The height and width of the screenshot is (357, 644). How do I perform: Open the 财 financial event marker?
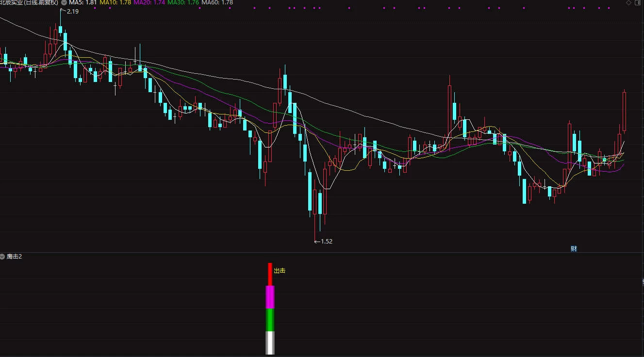pos(574,249)
